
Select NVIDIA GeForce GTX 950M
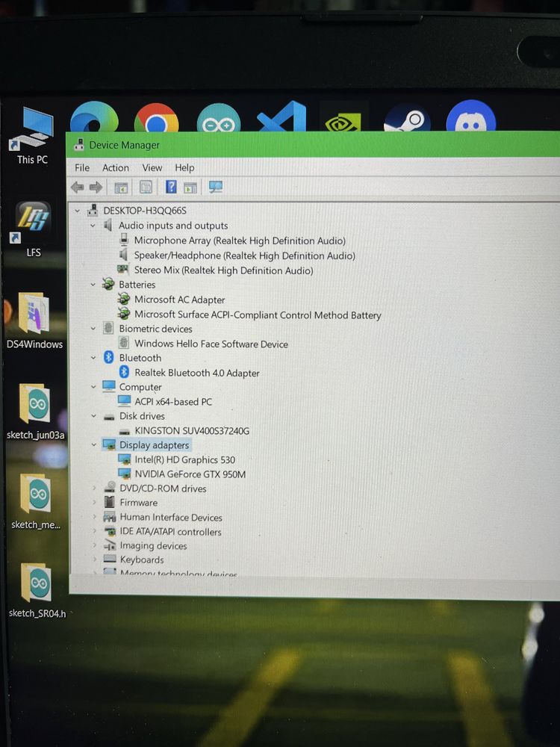pyautogui.click(x=190, y=474)
